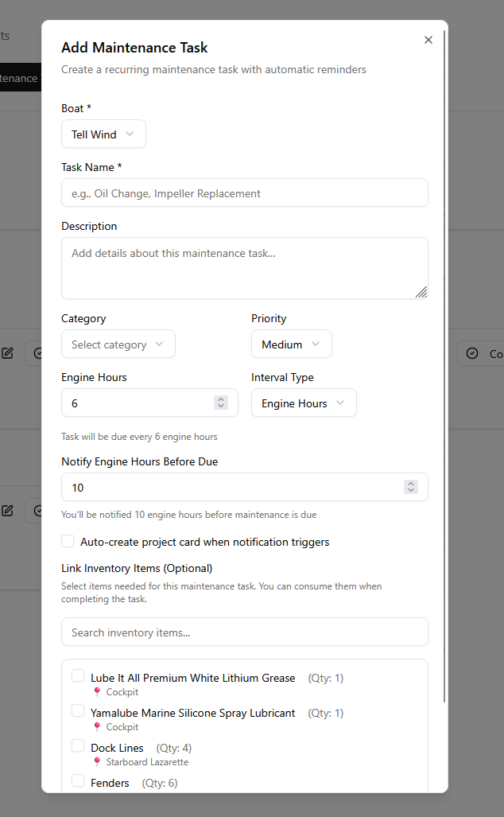Expand the Select category dropdown

point(118,344)
